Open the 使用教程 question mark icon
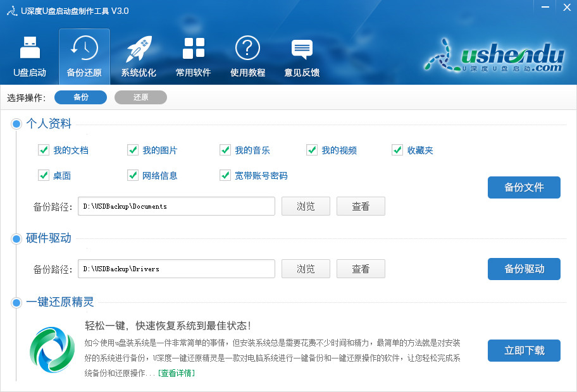Screen dimensions: 577x392 pyautogui.click(x=247, y=48)
